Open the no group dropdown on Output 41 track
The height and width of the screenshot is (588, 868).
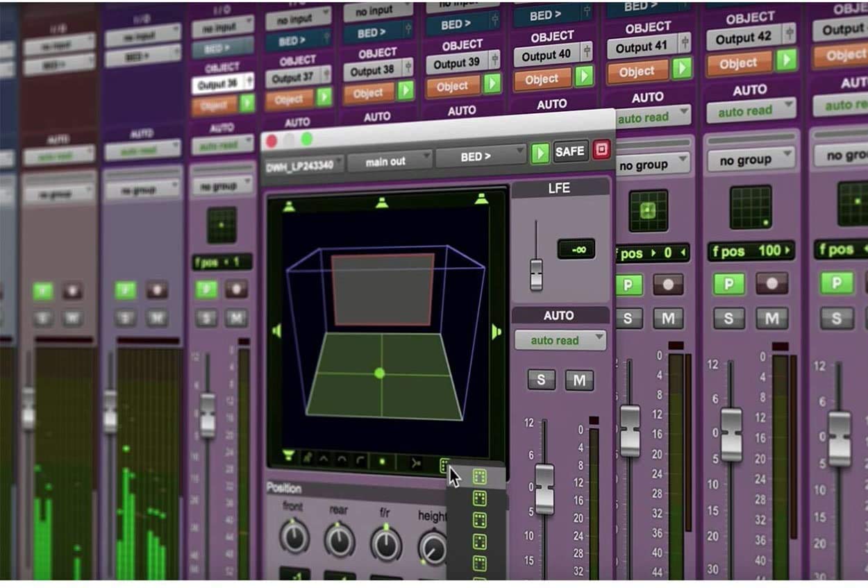point(653,165)
